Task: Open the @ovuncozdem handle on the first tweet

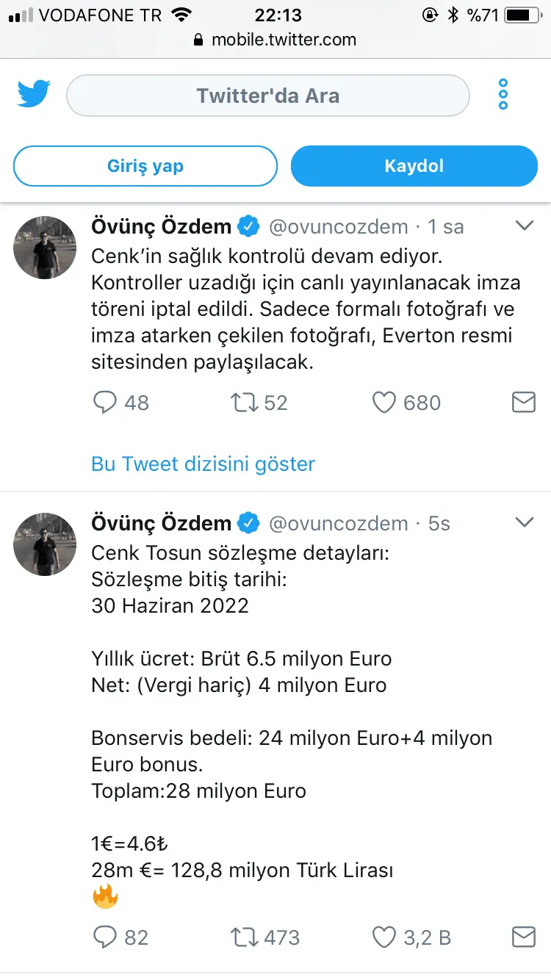Action: pyautogui.click(x=338, y=227)
